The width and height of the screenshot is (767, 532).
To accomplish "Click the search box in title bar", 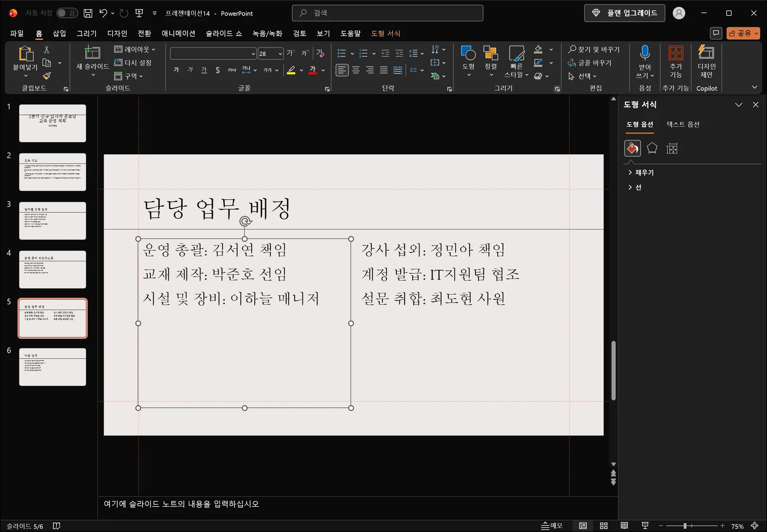I will pyautogui.click(x=387, y=13).
